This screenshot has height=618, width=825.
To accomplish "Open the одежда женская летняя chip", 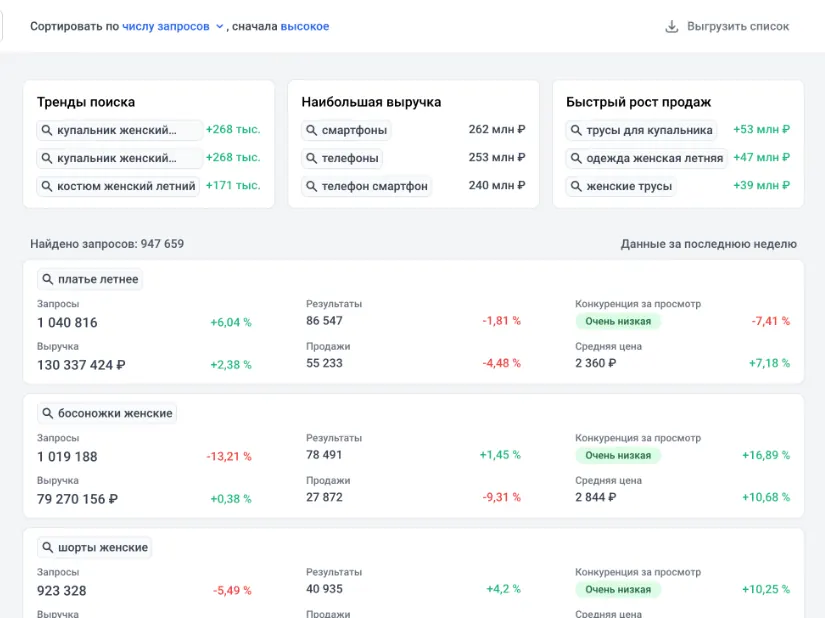I will click(x=647, y=158).
